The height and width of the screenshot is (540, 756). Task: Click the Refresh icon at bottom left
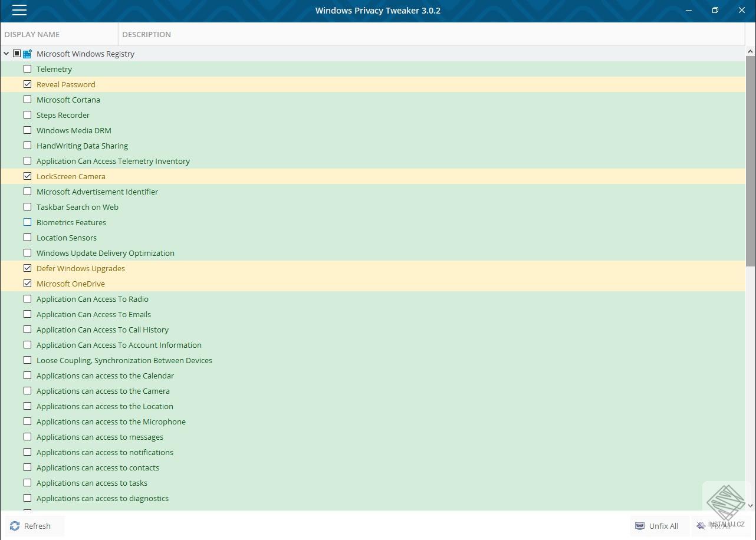(x=15, y=526)
